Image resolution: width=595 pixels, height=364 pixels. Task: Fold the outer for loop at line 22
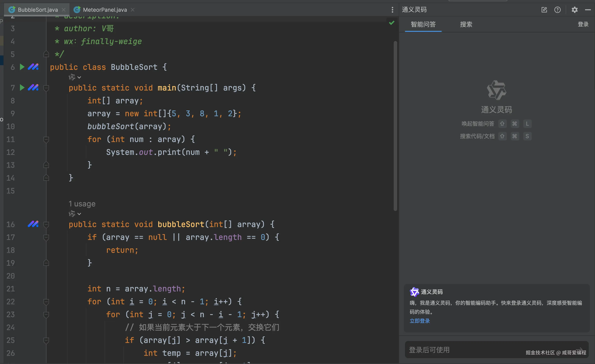point(46,302)
